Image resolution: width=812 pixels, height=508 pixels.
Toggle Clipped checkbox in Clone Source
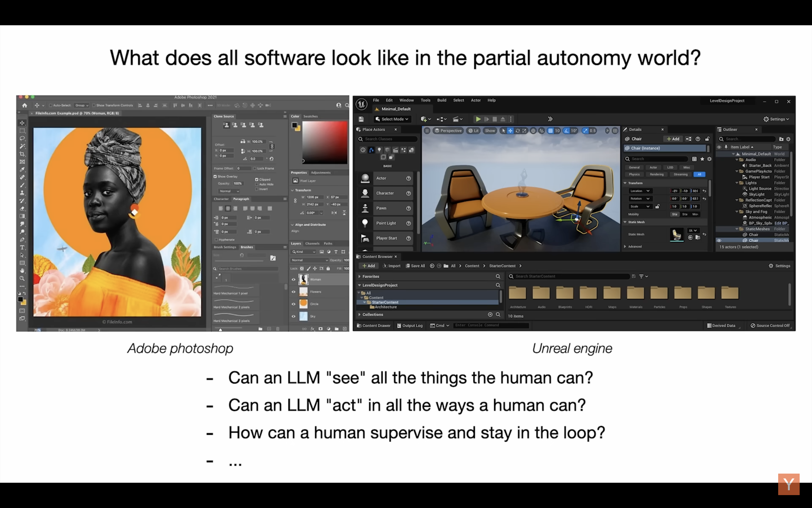coord(257,180)
